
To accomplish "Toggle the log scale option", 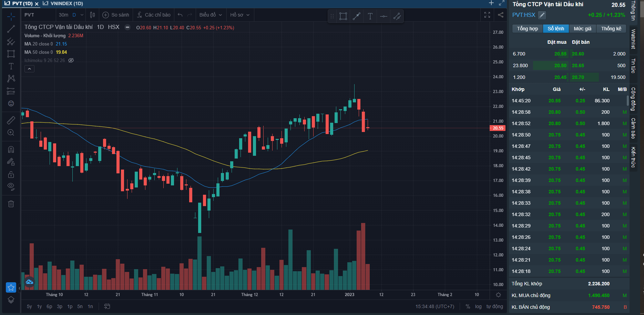I will click(x=478, y=306).
